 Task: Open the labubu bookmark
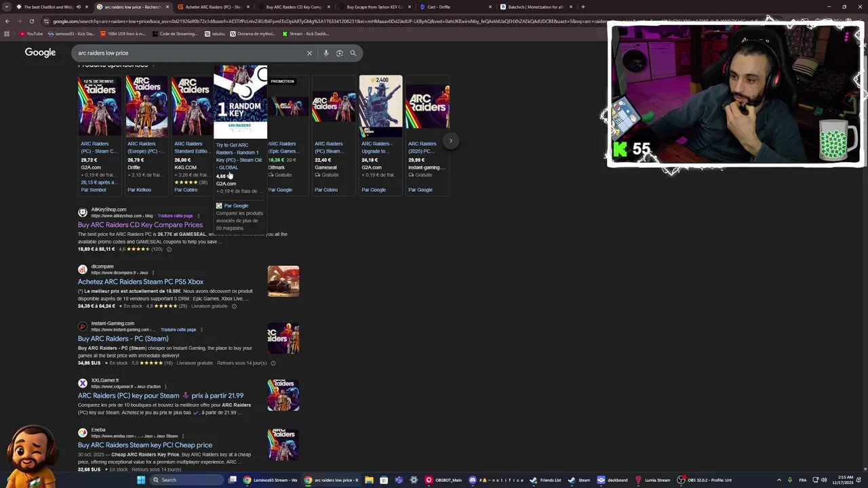[x=215, y=33]
